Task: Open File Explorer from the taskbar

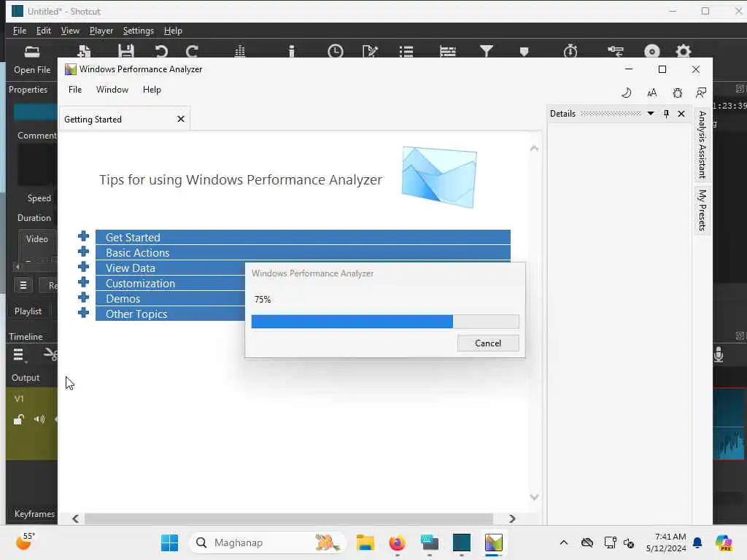Action: (x=365, y=542)
